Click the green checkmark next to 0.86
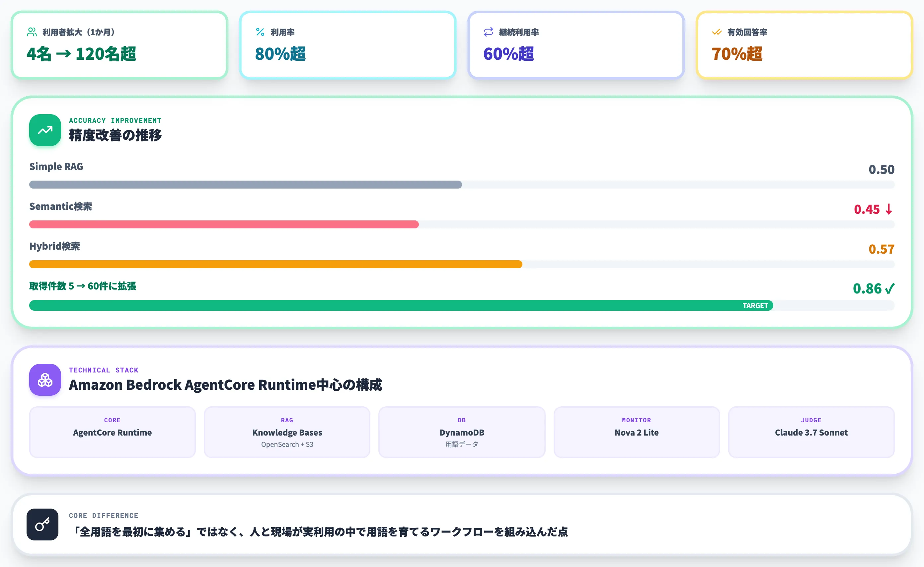 point(890,288)
